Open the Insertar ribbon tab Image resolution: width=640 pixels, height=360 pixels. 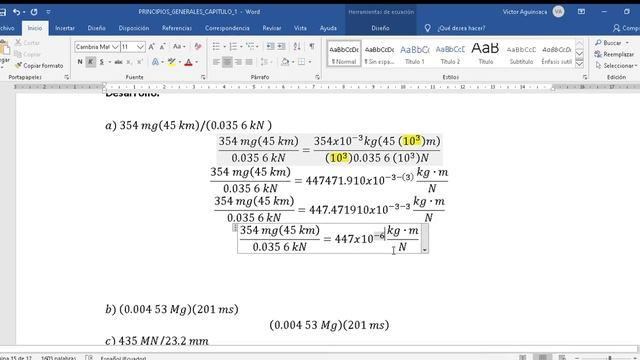pyautogui.click(x=65, y=28)
